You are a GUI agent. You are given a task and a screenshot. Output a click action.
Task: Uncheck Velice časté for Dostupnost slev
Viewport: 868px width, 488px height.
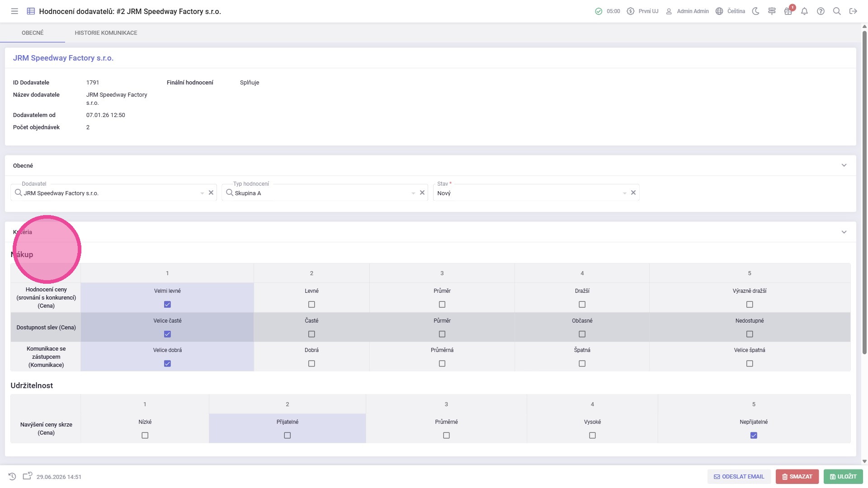[167, 334]
